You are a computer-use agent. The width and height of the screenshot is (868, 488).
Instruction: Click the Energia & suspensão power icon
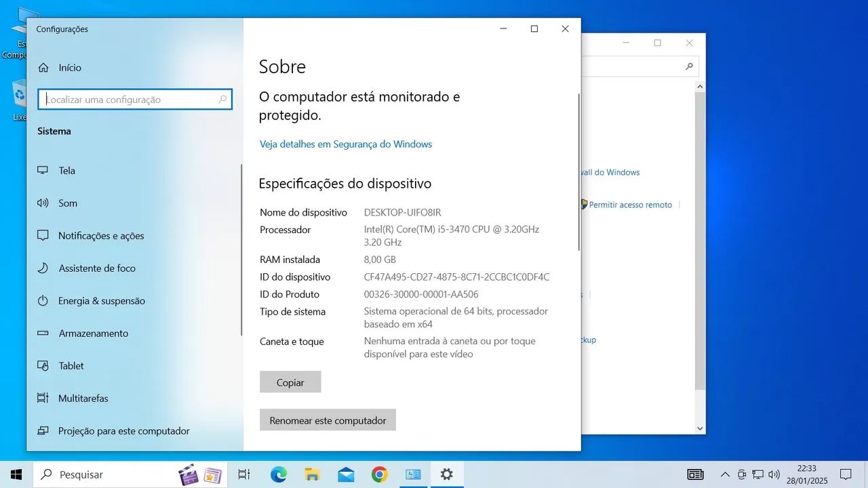coord(43,301)
